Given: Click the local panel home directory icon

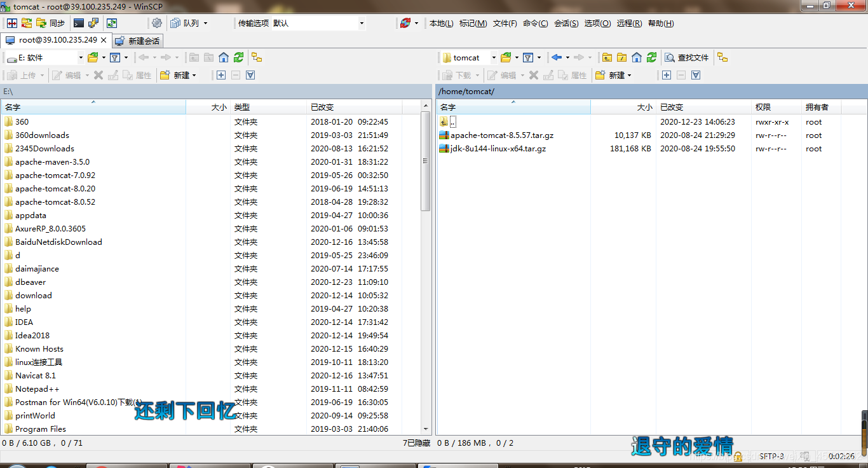Looking at the screenshot, I should pos(224,57).
